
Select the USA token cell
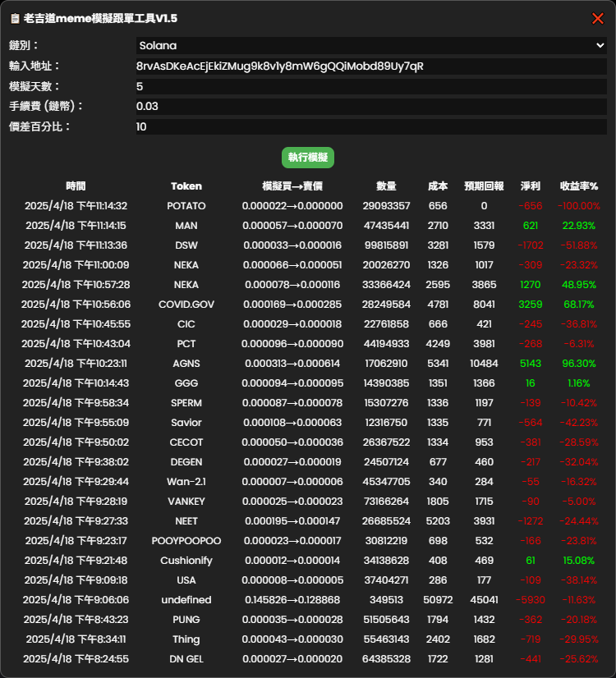pyautogui.click(x=186, y=580)
